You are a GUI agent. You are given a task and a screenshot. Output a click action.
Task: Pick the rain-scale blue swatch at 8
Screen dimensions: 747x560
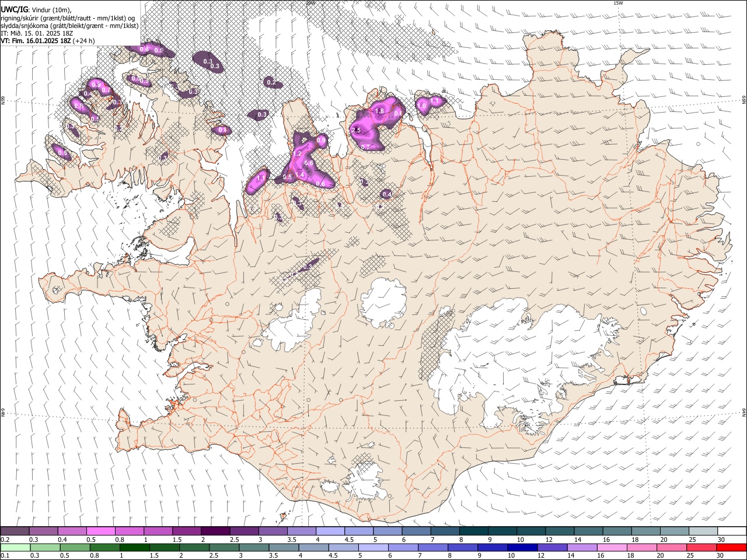tap(462, 547)
